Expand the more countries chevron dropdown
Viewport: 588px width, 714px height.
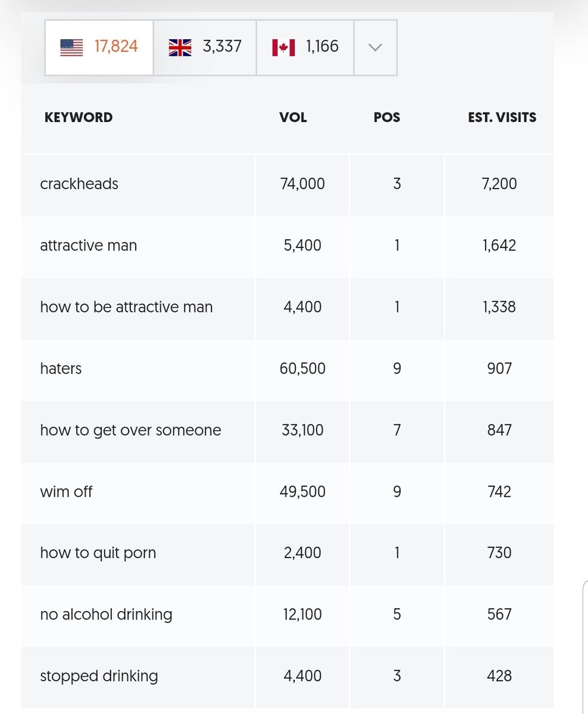coord(375,48)
